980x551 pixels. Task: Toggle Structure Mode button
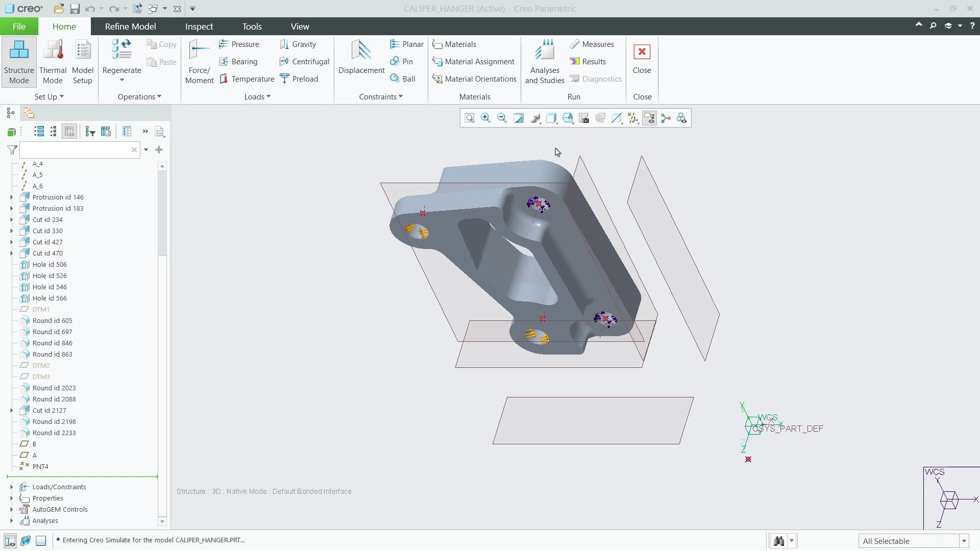point(19,62)
